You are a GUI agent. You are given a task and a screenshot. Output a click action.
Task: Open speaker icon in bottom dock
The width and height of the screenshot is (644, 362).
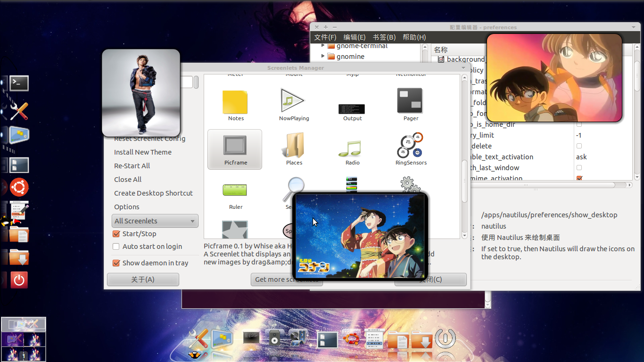[275, 338]
